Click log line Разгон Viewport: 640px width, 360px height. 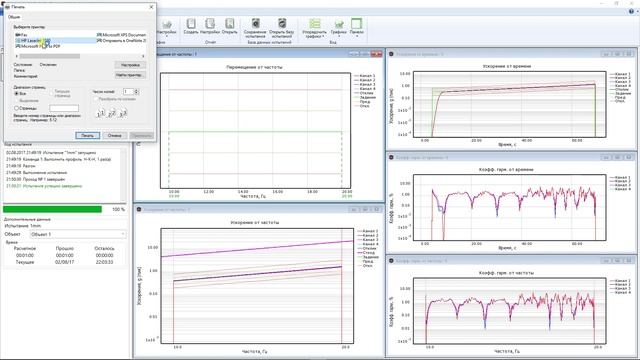21,166
